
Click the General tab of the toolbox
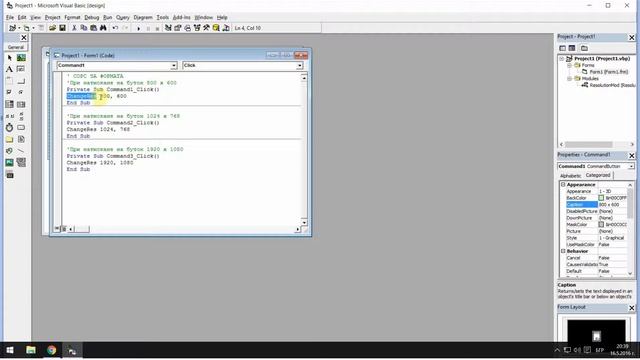click(x=16, y=47)
